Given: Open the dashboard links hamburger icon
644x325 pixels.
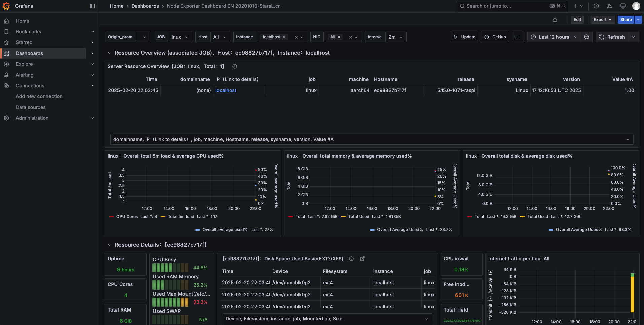Looking at the screenshot, I should [518, 37].
